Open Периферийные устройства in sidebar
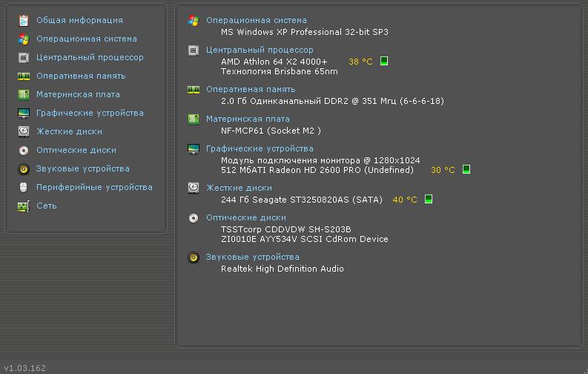This screenshot has height=374, width=588. 94,187
